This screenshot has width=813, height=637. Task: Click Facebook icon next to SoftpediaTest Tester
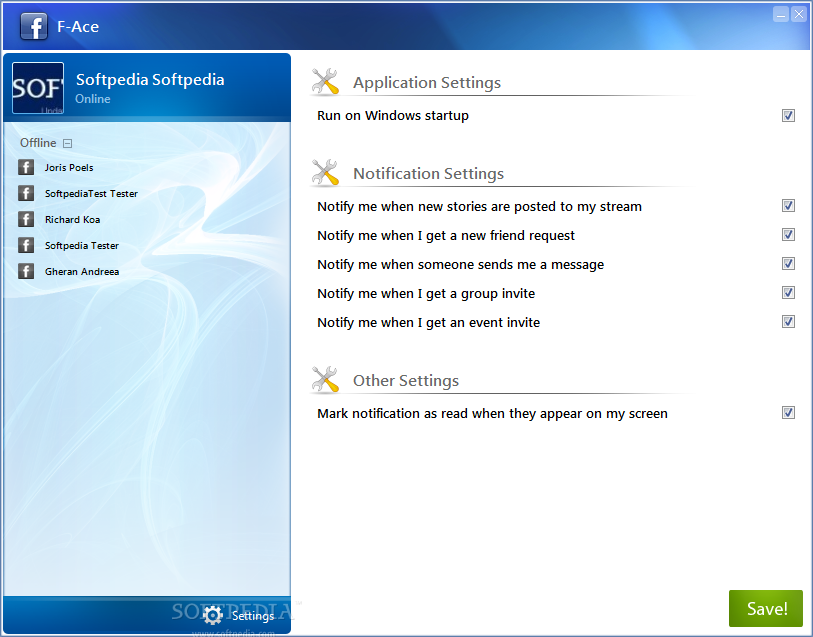(x=26, y=193)
